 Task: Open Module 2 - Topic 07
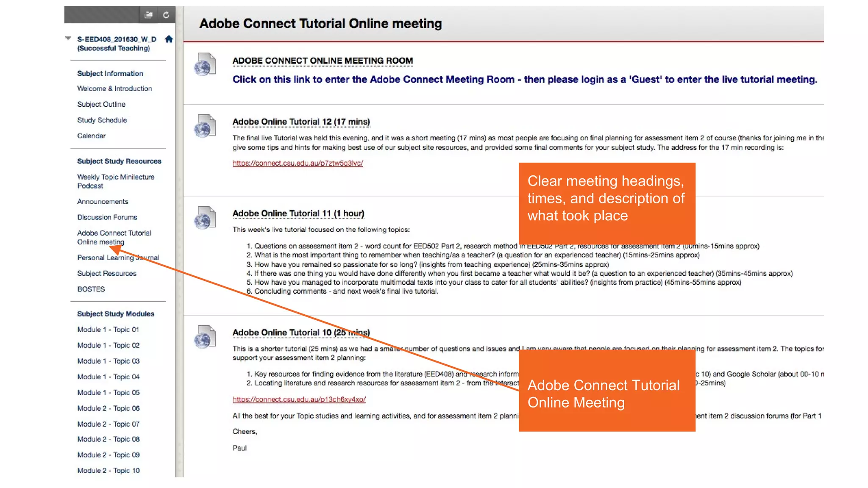coord(108,424)
